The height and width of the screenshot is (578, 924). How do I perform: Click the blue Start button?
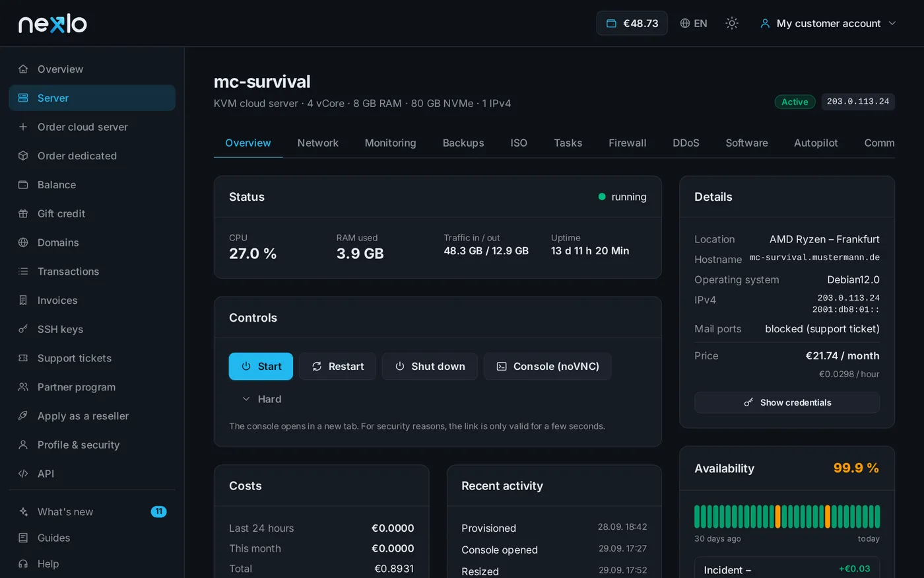coord(261,366)
